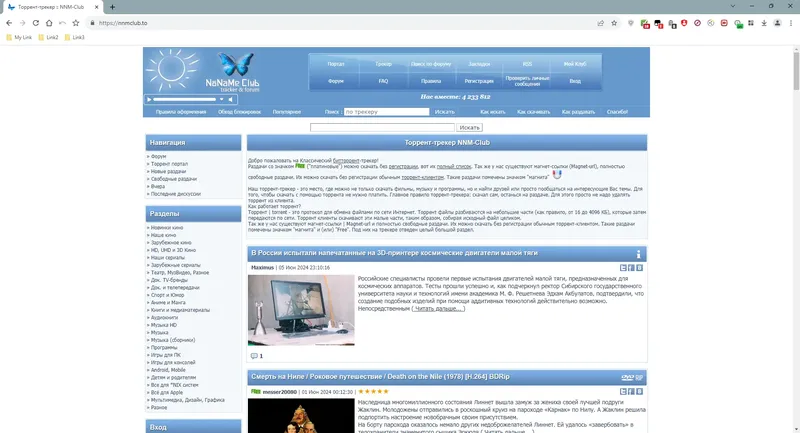
Task: Bookmark page via star in address bar
Action: click(614, 23)
